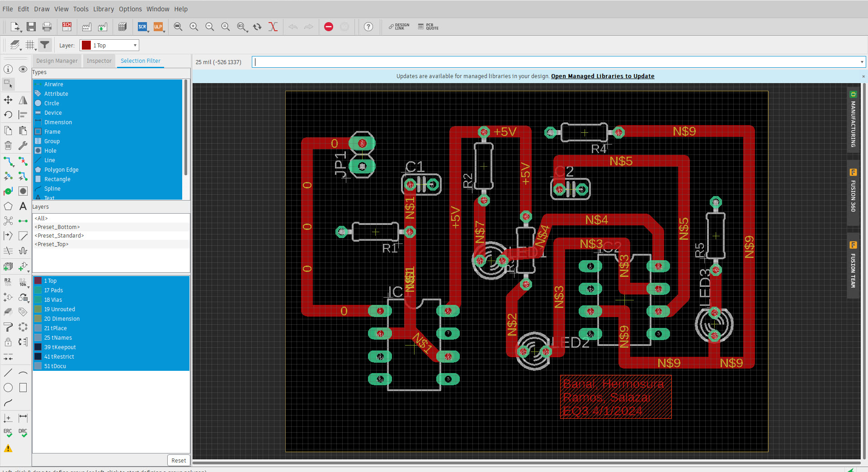Open the Tools menu
The width and height of the screenshot is (868, 472).
click(81, 9)
